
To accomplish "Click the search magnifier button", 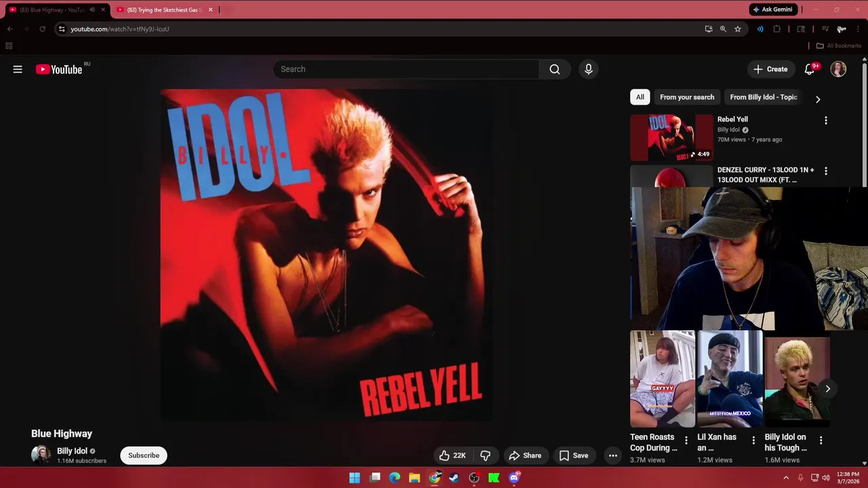I will 555,69.
